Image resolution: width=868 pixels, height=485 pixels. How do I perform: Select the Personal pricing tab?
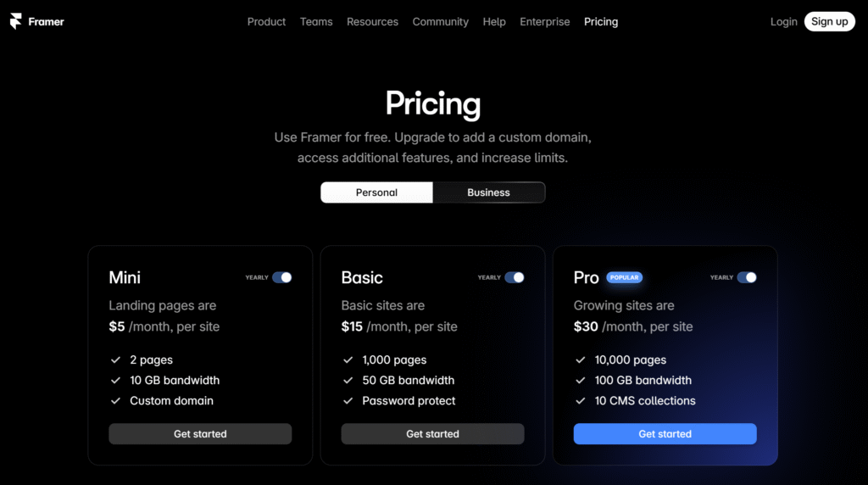376,192
